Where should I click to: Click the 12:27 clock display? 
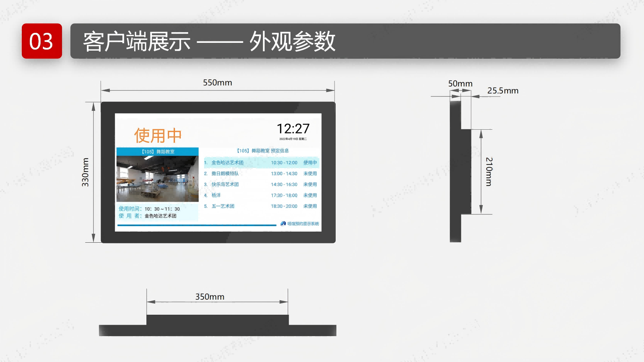pyautogui.click(x=293, y=129)
